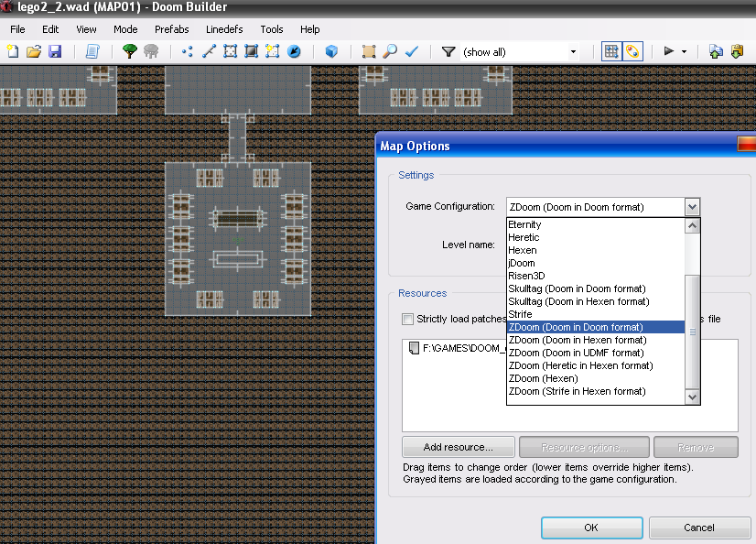Image resolution: width=756 pixels, height=544 pixels.
Task: Open a map using the folder icon
Action: pyautogui.click(x=34, y=51)
